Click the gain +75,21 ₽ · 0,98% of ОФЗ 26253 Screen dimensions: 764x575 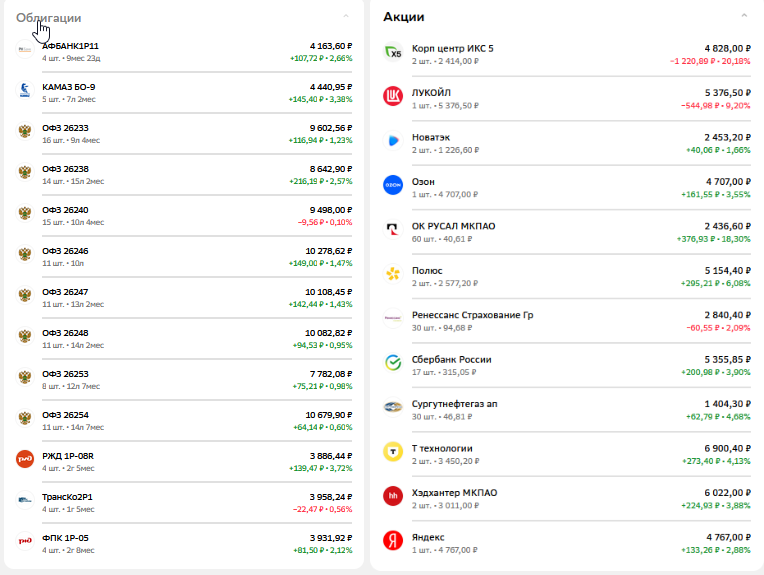[322, 386]
